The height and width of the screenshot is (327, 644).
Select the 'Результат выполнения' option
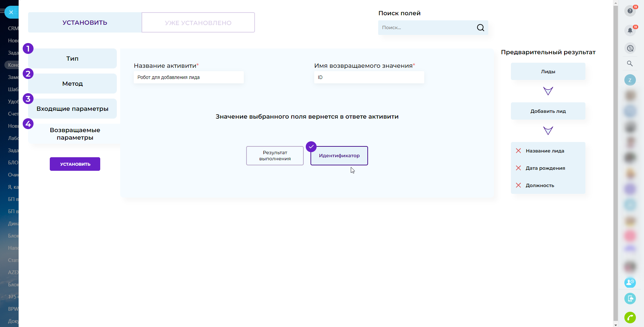[x=275, y=156]
